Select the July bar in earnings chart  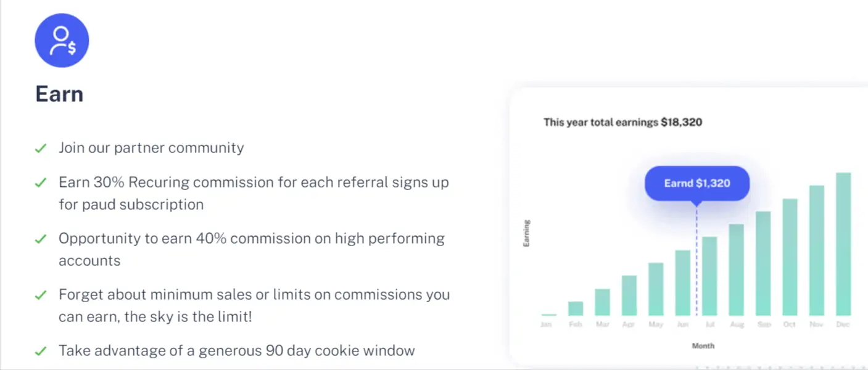pyautogui.click(x=709, y=276)
